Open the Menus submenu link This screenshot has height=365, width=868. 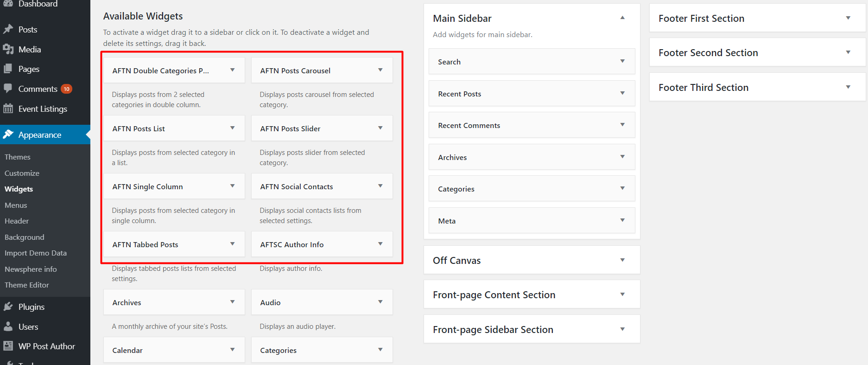[16, 205]
